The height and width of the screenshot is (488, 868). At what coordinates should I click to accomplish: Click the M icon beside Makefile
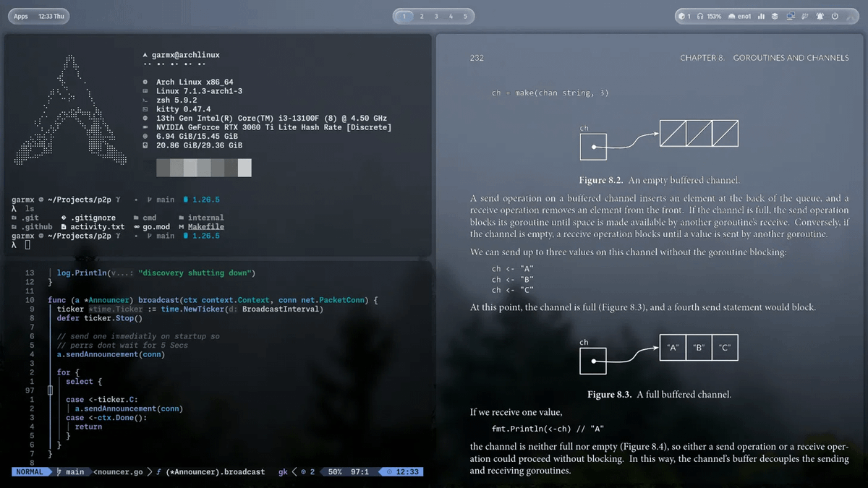click(181, 226)
